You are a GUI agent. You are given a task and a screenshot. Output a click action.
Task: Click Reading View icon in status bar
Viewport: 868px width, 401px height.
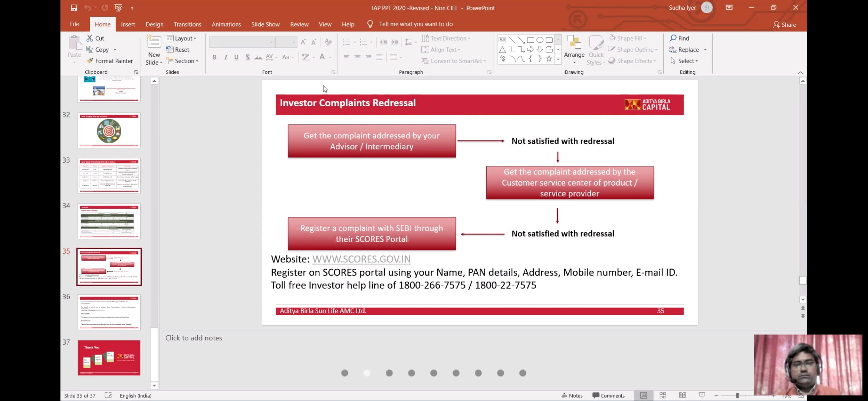pyautogui.click(x=682, y=395)
